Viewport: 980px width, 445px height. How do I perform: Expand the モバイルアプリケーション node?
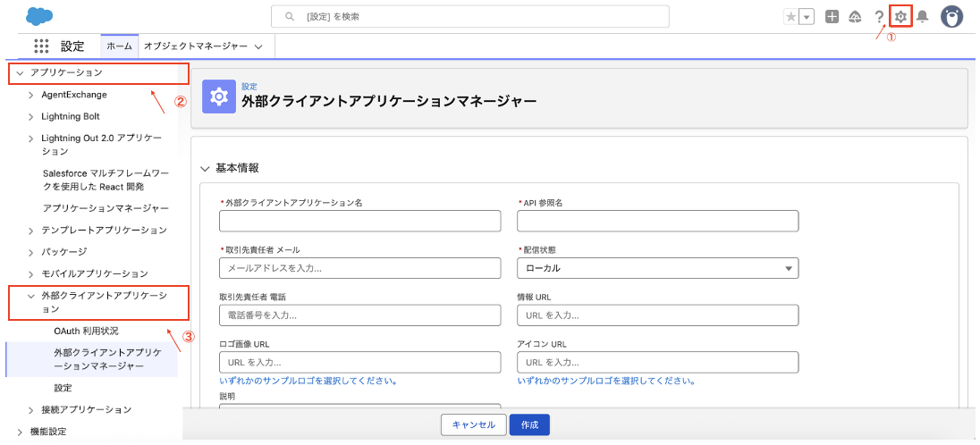tap(31, 273)
